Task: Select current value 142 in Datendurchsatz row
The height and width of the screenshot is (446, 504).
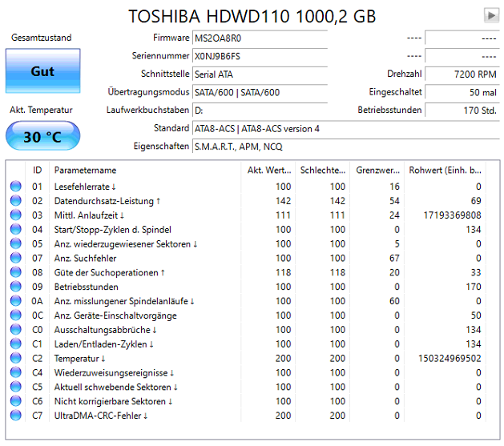Action: click(x=283, y=201)
